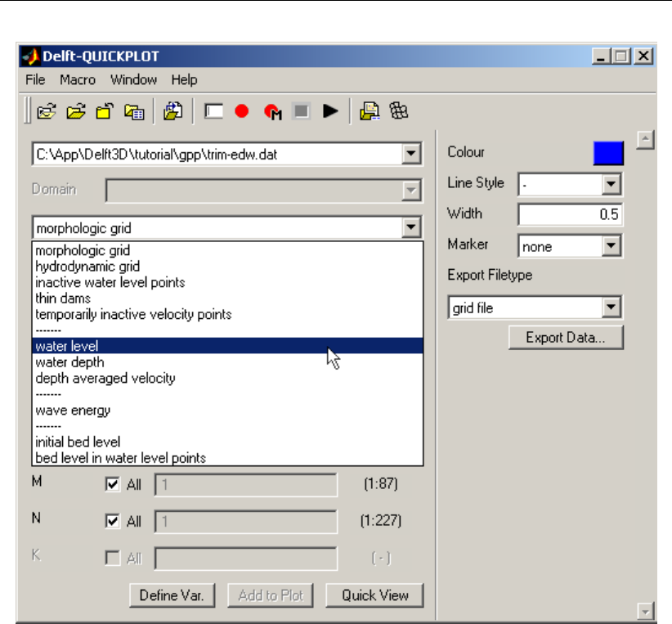672x624 pixels.
Task: Toggle the N All checkbox
Action: tap(112, 522)
